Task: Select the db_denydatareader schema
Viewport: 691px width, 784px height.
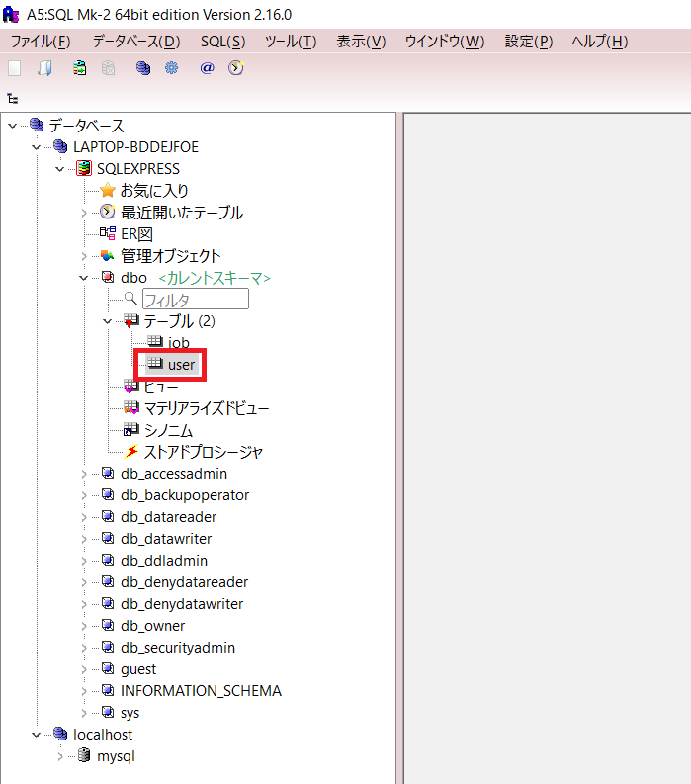Action: tap(185, 582)
